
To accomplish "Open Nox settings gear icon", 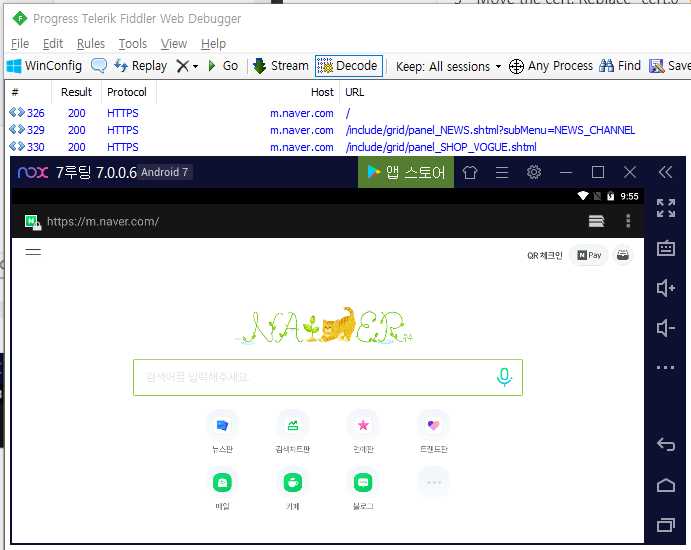I will 534,172.
